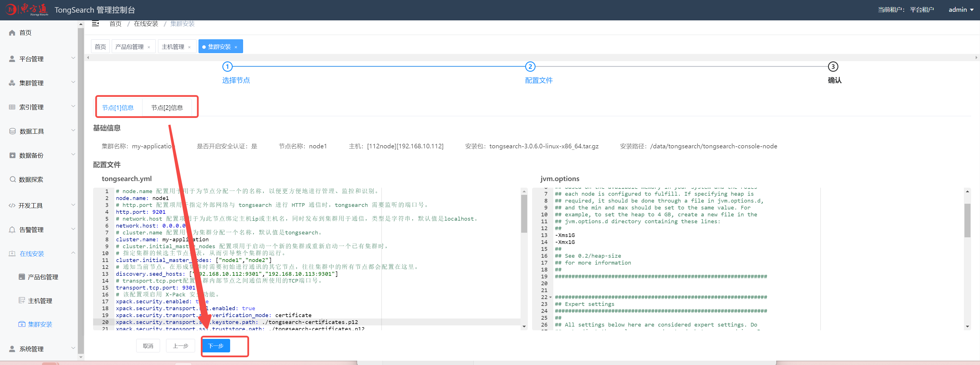
Task: Open 产品包管理 in the sidebar
Action: [43, 277]
